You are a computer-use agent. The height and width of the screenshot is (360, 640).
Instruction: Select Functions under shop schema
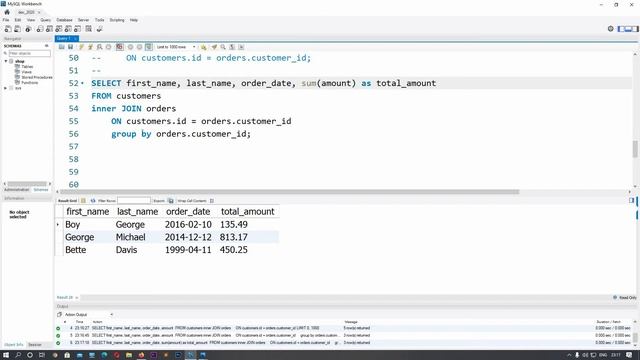[x=29, y=82]
